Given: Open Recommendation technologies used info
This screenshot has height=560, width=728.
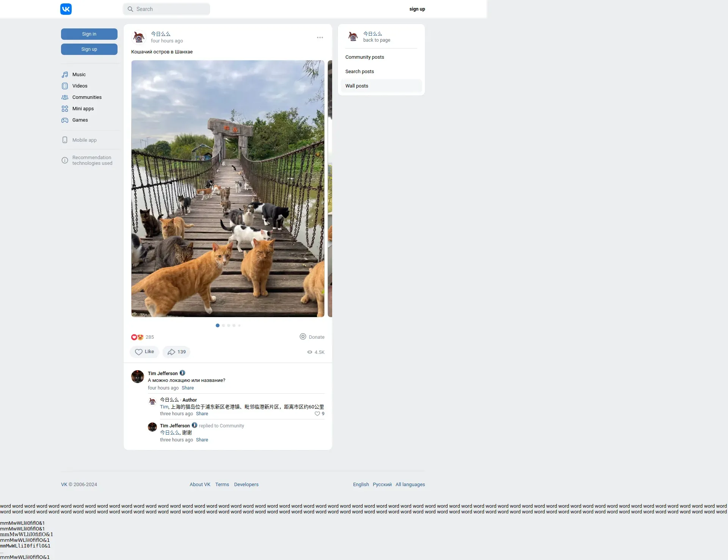Looking at the screenshot, I should tap(92, 160).
